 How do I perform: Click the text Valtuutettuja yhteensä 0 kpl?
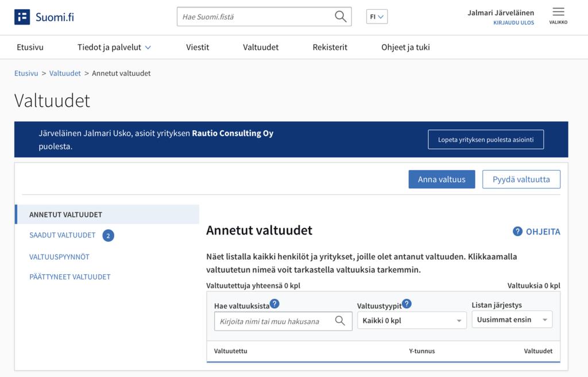tap(253, 286)
